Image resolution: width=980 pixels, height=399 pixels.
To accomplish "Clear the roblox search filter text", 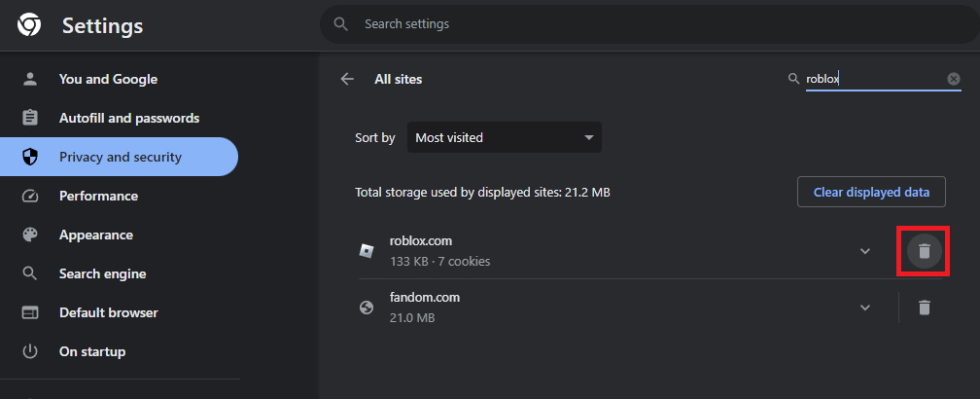I will (x=954, y=79).
